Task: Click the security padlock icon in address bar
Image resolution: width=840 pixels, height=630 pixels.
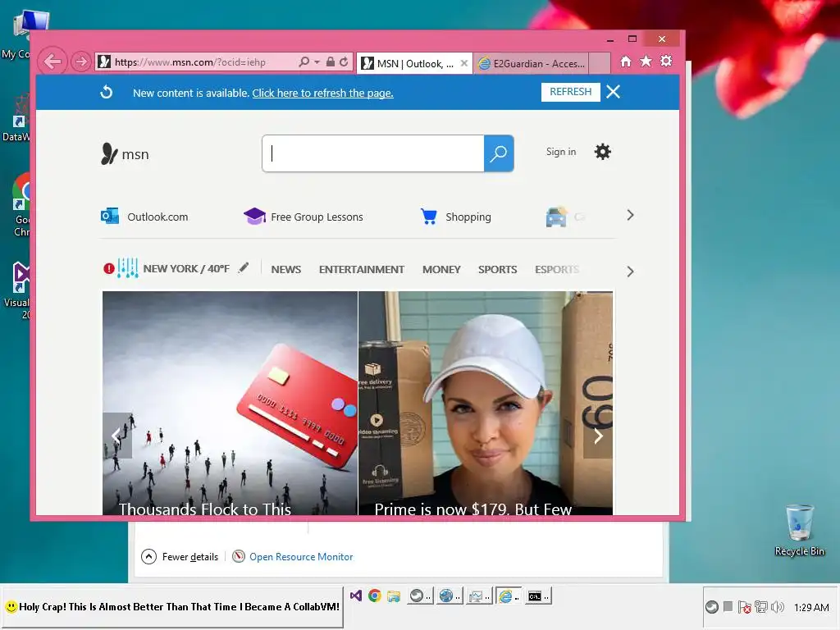Action: coord(331,62)
